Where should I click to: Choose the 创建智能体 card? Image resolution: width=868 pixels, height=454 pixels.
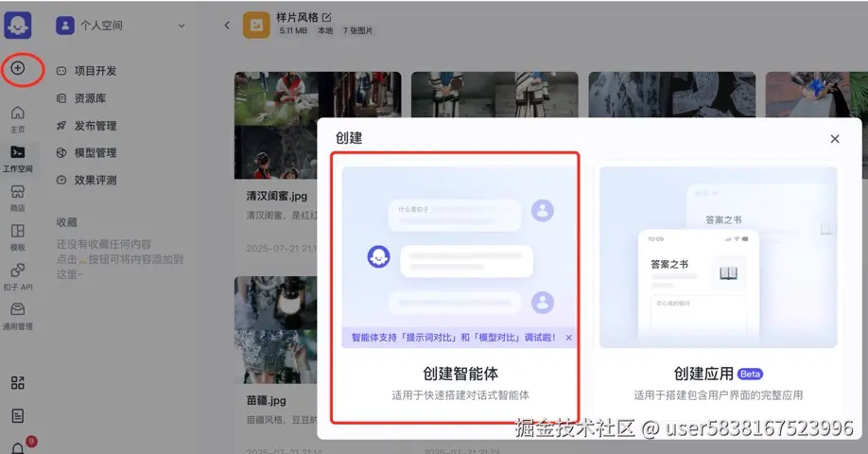[455, 288]
